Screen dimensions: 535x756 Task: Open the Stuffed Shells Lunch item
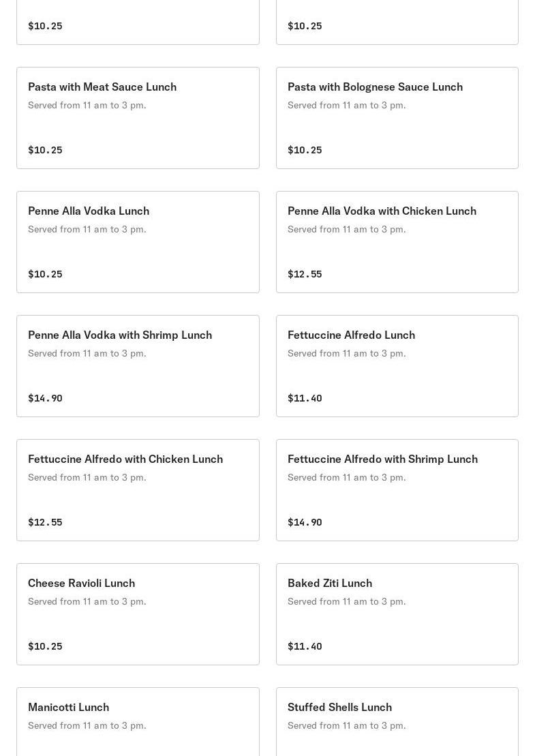[x=339, y=708]
